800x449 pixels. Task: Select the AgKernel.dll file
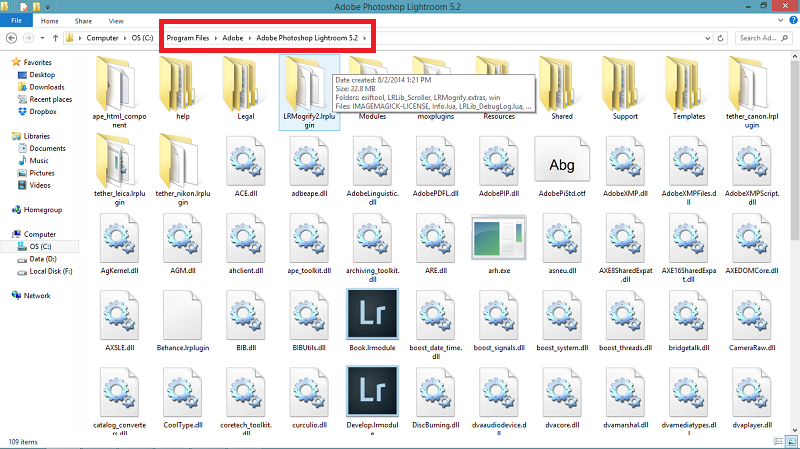[x=119, y=244]
